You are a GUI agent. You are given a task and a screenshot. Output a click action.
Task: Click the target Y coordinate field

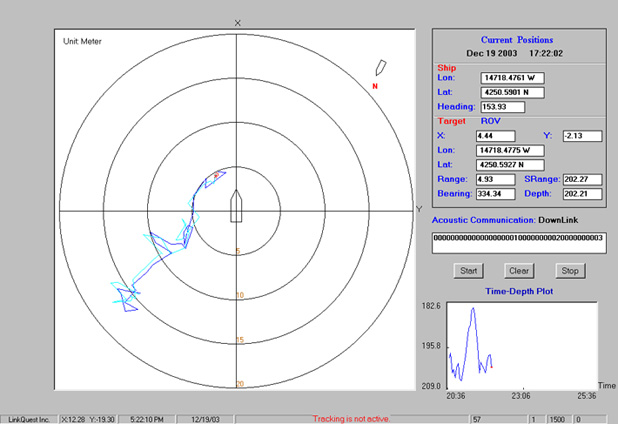tap(580, 136)
